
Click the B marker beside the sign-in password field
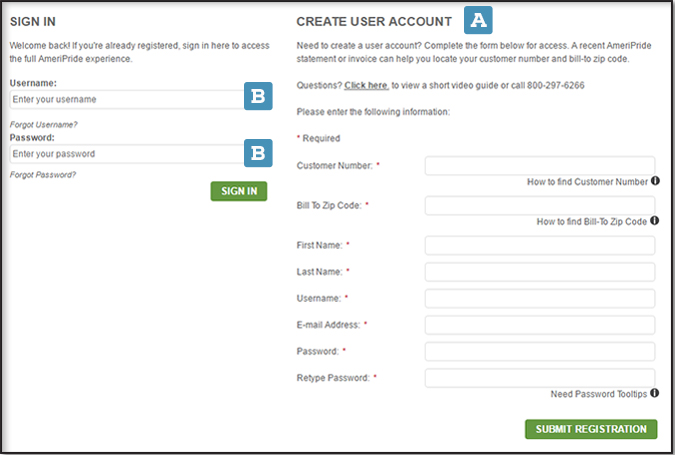[258, 152]
